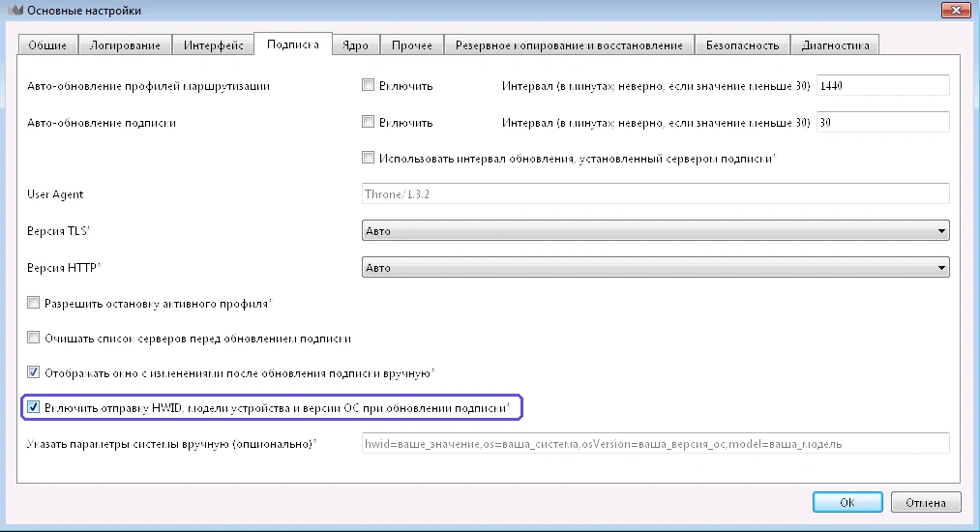Switch to the Прочее tab
This screenshot has width=980, height=532.
point(412,45)
